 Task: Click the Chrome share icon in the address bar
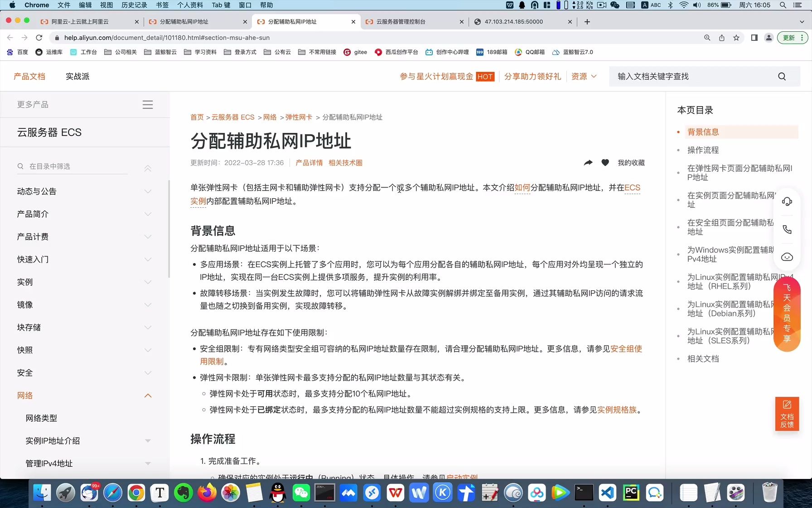point(722,38)
